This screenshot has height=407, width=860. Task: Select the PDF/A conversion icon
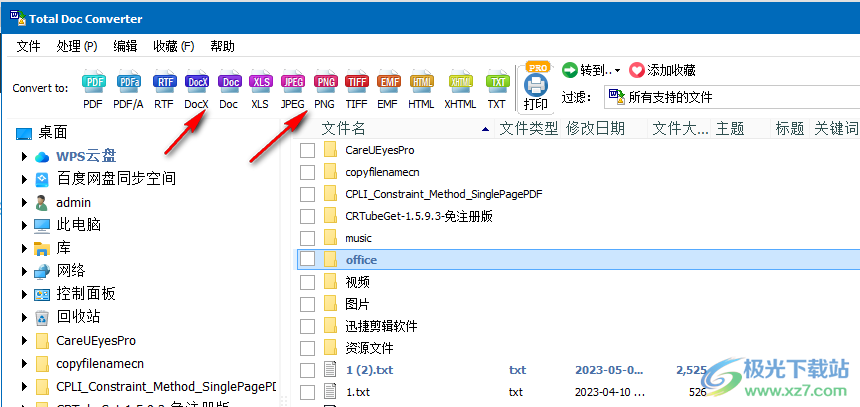pyautogui.click(x=128, y=82)
